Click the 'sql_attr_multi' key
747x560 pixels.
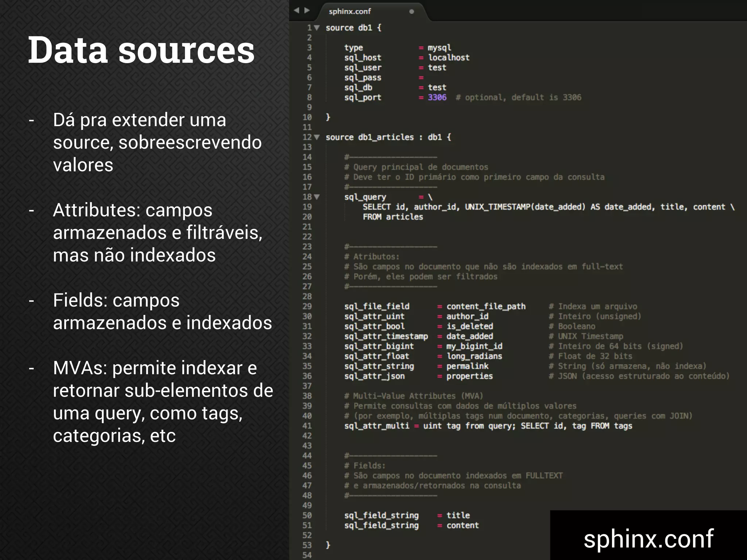tap(377, 426)
